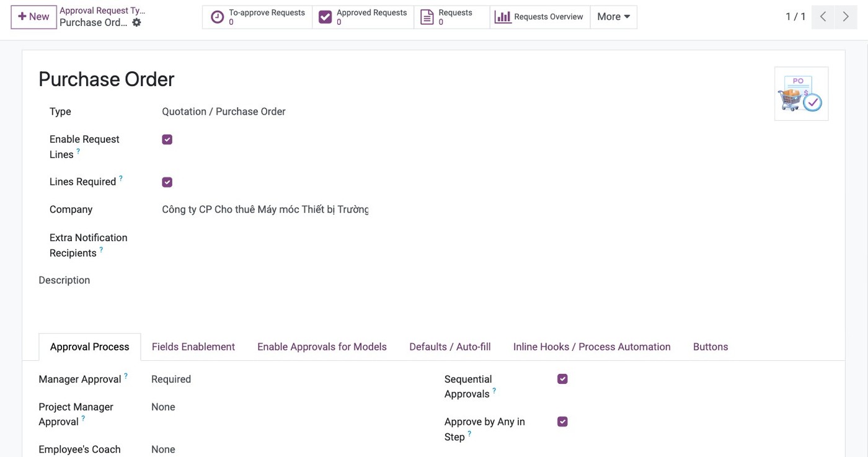The image size is (868, 457).
Task: Open To-approve Requests clock icon button
Action: click(257, 17)
